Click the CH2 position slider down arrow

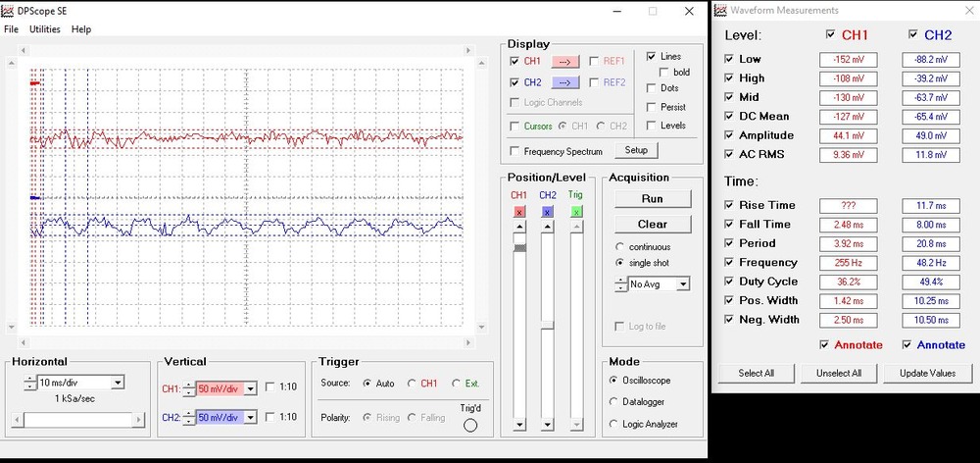[548, 426]
